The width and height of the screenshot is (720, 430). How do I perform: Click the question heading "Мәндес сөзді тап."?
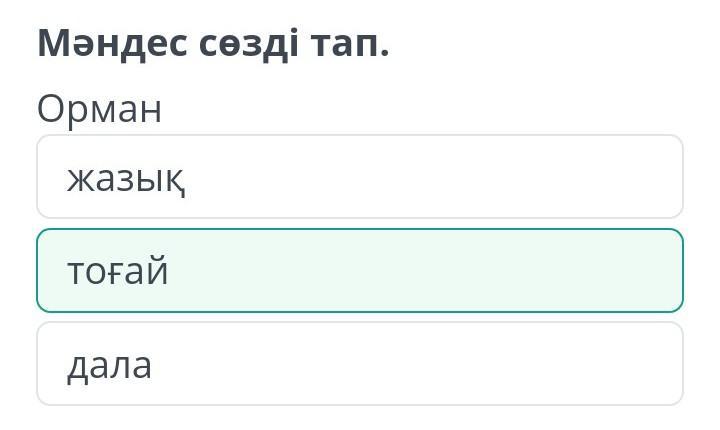[x=213, y=44]
